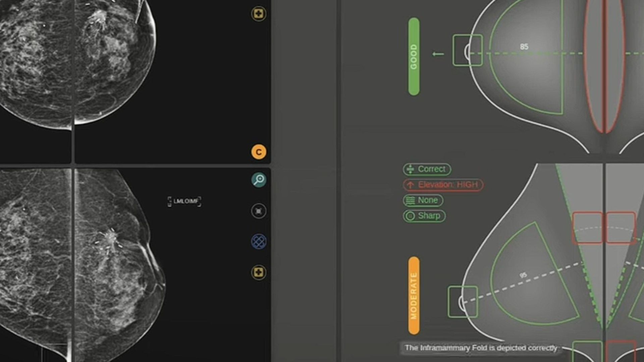Click the green Sharp blur tag
This screenshot has height=362, width=644.
(424, 216)
